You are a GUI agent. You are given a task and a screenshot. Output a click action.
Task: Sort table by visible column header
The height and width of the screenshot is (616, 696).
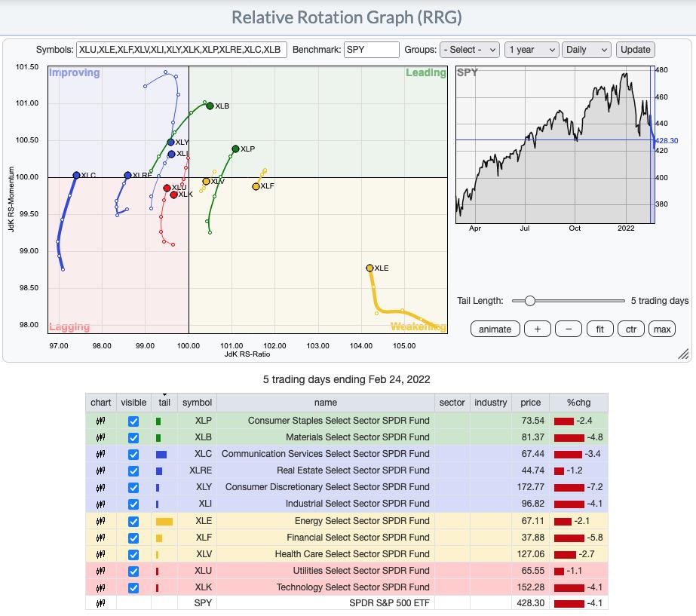point(133,403)
